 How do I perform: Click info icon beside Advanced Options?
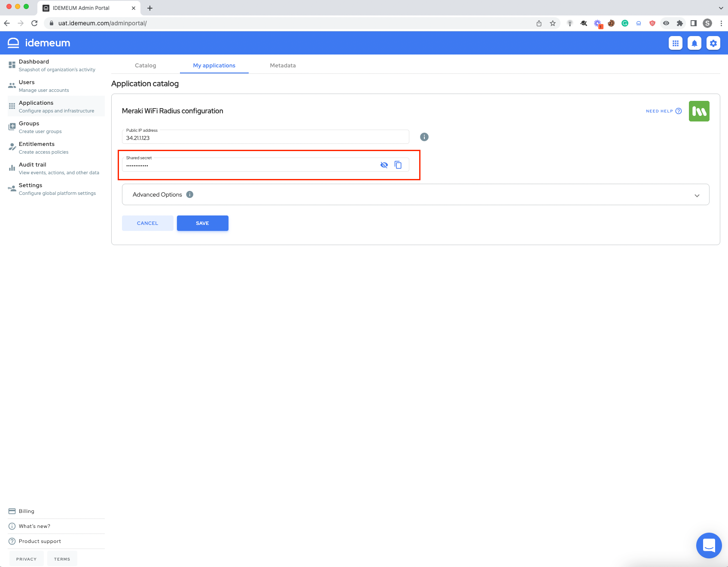pos(190,194)
